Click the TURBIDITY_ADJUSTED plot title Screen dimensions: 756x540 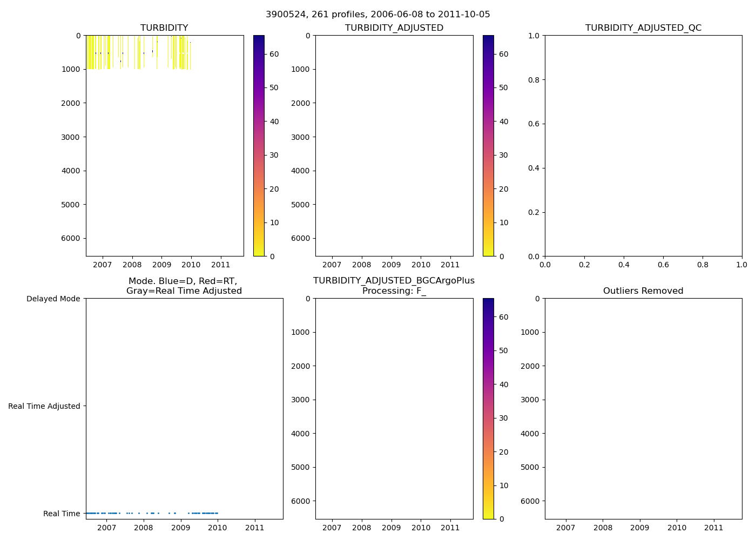(x=394, y=28)
